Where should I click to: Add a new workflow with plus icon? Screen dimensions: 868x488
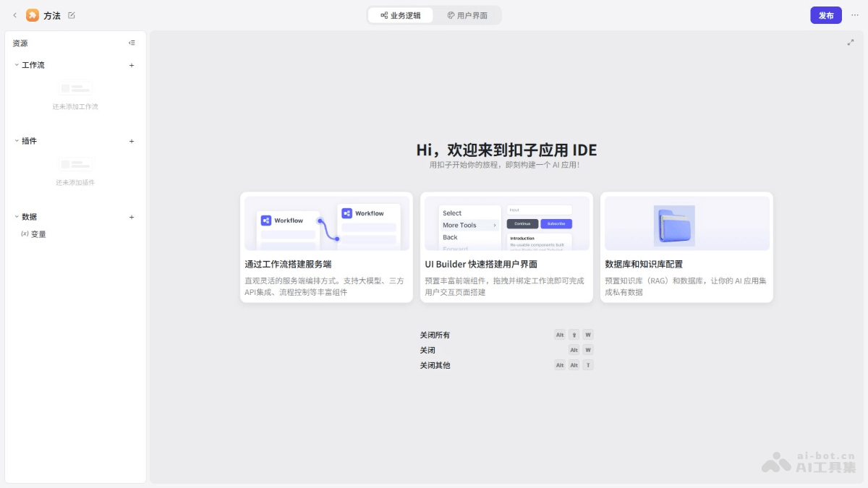[x=132, y=65]
